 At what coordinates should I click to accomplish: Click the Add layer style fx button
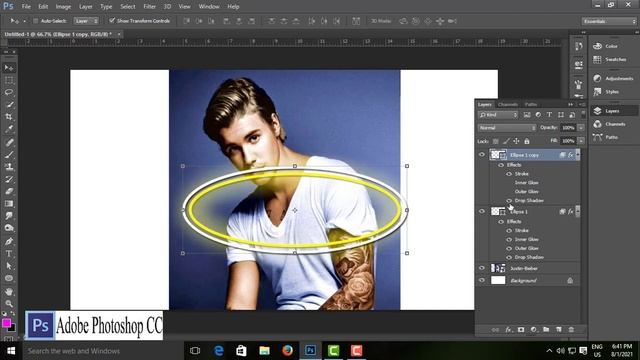pyautogui.click(x=509, y=329)
